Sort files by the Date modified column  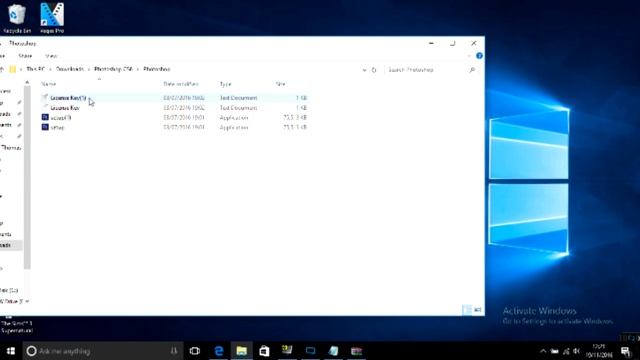pyautogui.click(x=181, y=84)
